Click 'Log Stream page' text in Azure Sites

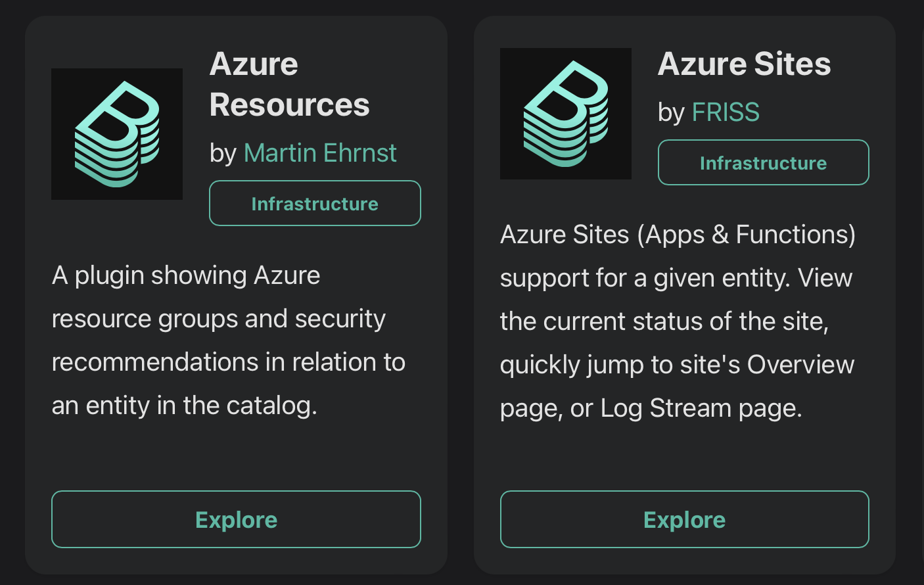[701, 408]
